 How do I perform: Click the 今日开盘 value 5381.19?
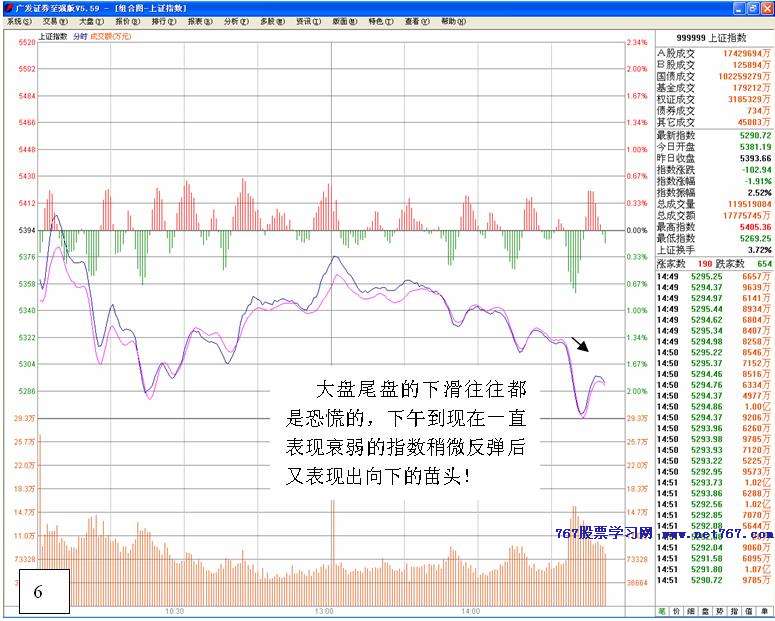(x=755, y=147)
